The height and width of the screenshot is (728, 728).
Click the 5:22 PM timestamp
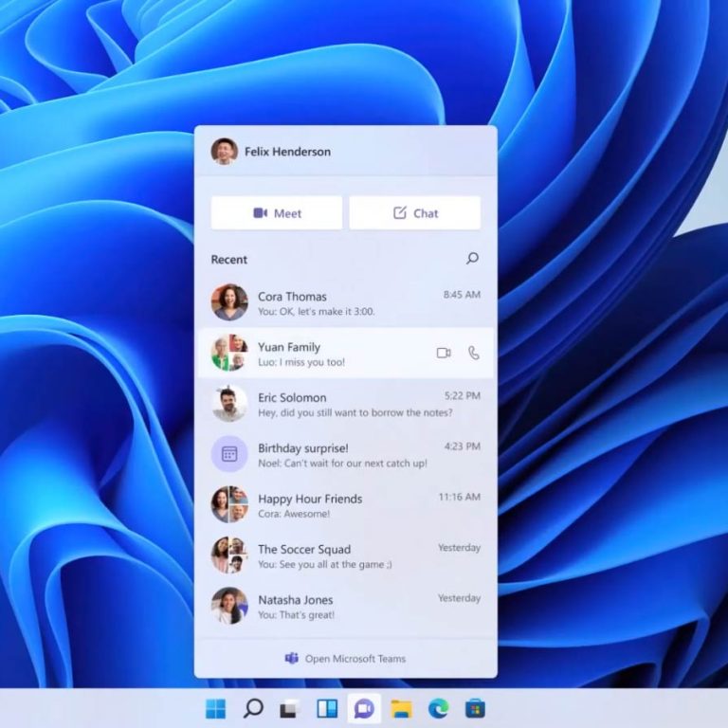pos(462,396)
